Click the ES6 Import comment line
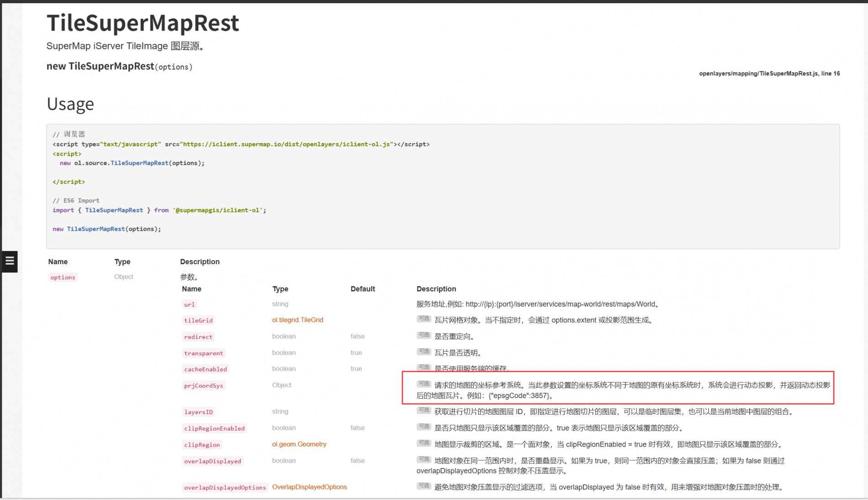Viewport: 868px width, 500px height. pyautogui.click(x=76, y=201)
